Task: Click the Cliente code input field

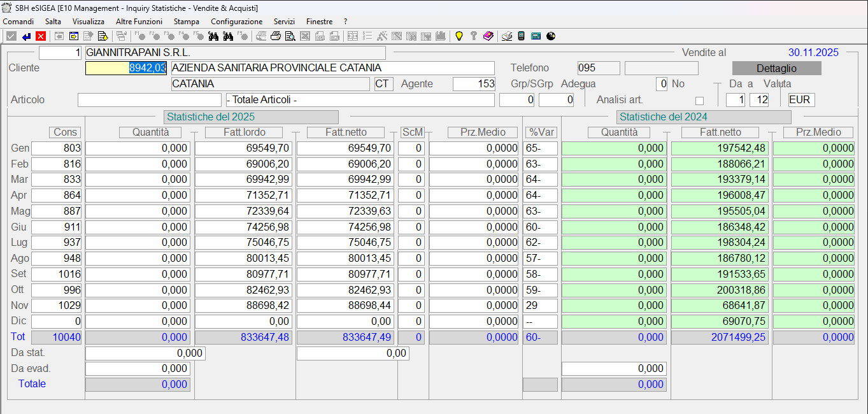Action: 126,68
